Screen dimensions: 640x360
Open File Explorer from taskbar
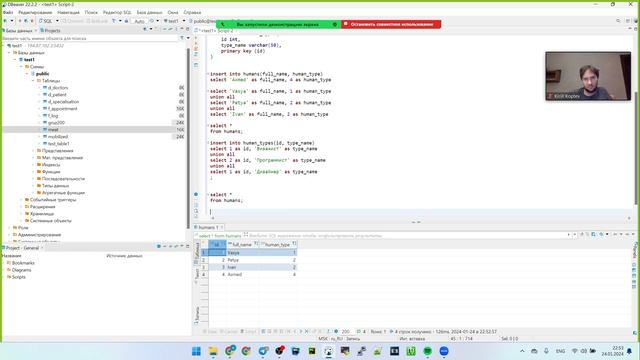pyautogui.click(x=213, y=351)
